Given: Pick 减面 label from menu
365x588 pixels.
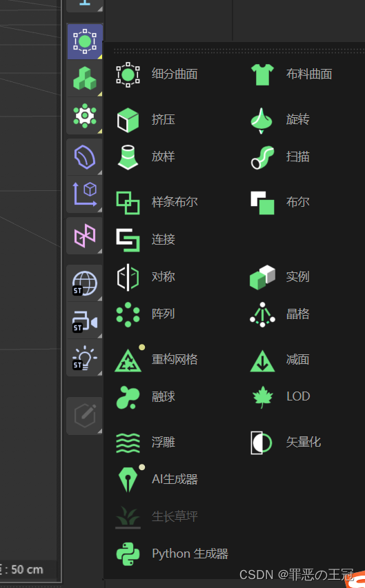Looking at the screenshot, I should click(298, 360).
